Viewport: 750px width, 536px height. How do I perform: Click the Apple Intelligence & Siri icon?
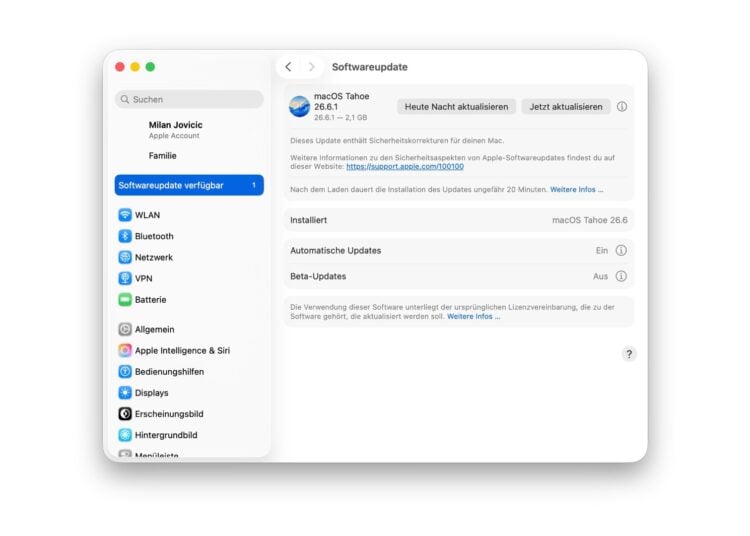(x=125, y=350)
